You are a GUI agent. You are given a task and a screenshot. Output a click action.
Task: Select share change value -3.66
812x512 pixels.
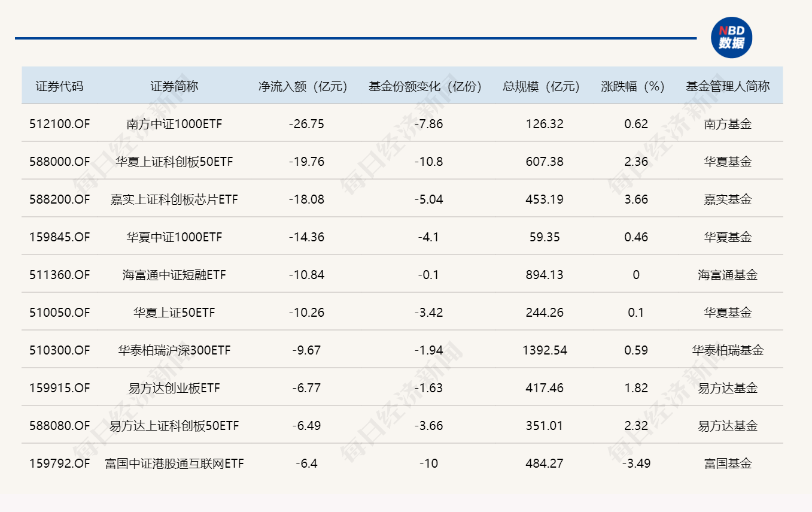429,426
